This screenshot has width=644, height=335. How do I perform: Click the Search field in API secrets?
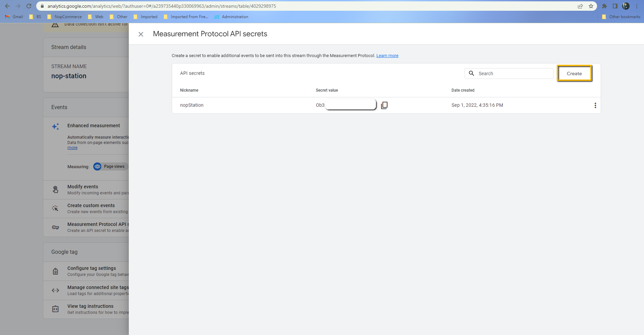coord(509,74)
